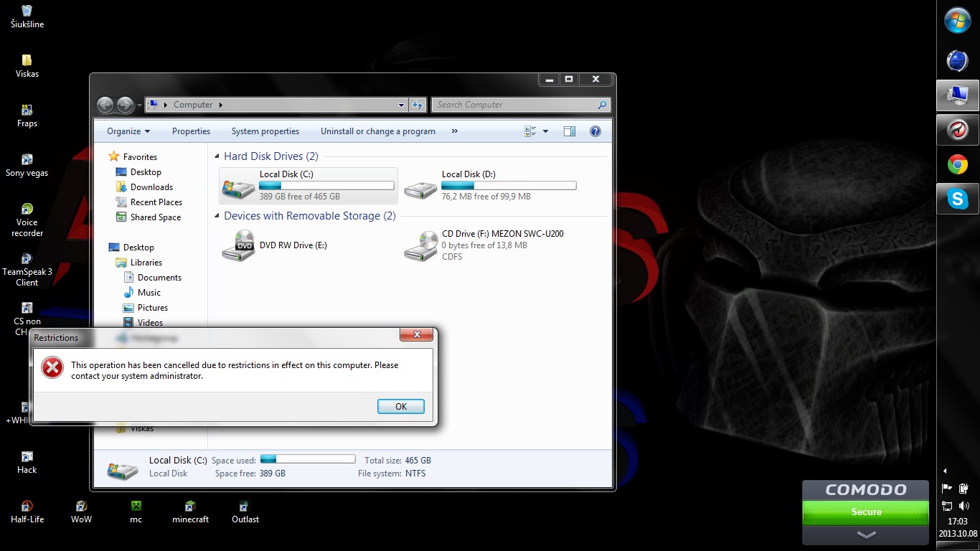Image resolution: width=980 pixels, height=551 pixels.
Task: Launch Google Chrome from the taskbar
Action: [958, 165]
